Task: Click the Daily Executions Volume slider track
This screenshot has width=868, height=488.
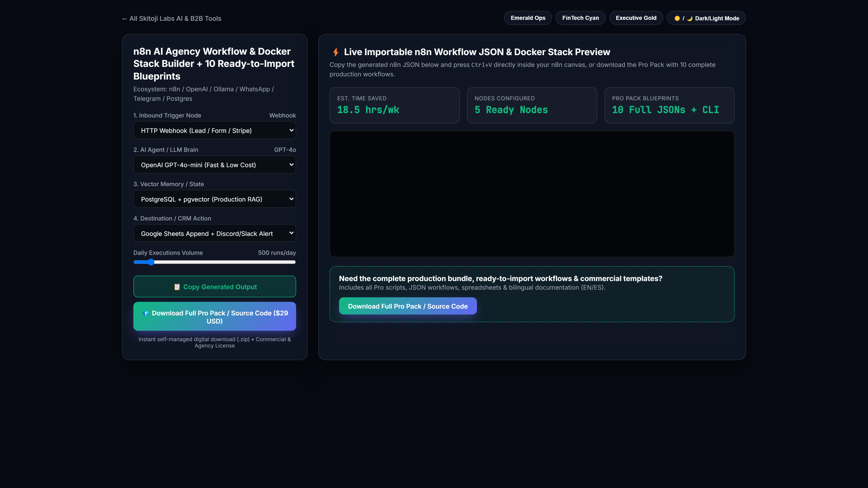Action: click(215, 262)
